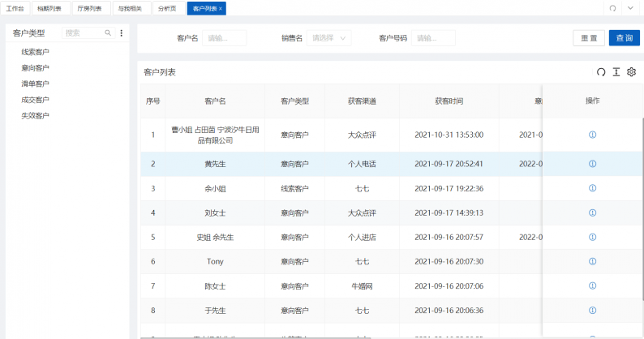Image resolution: width=644 pixels, height=339 pixels.
Task: Click customer name Tony
Action: click(215, 262)
